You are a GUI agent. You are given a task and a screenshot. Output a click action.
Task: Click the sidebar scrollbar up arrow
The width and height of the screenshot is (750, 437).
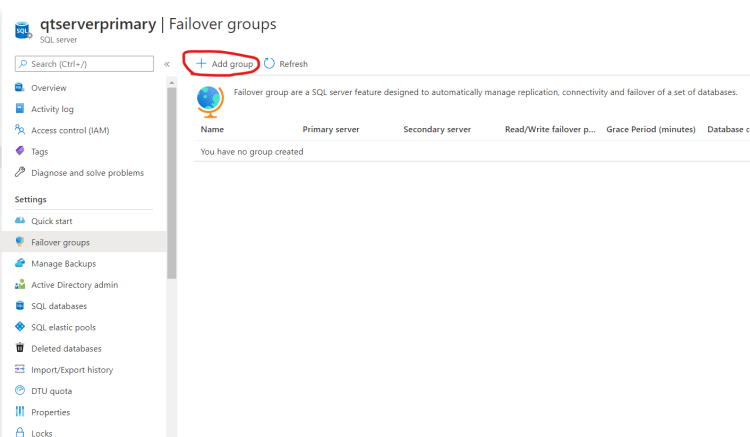pos(172,83)
